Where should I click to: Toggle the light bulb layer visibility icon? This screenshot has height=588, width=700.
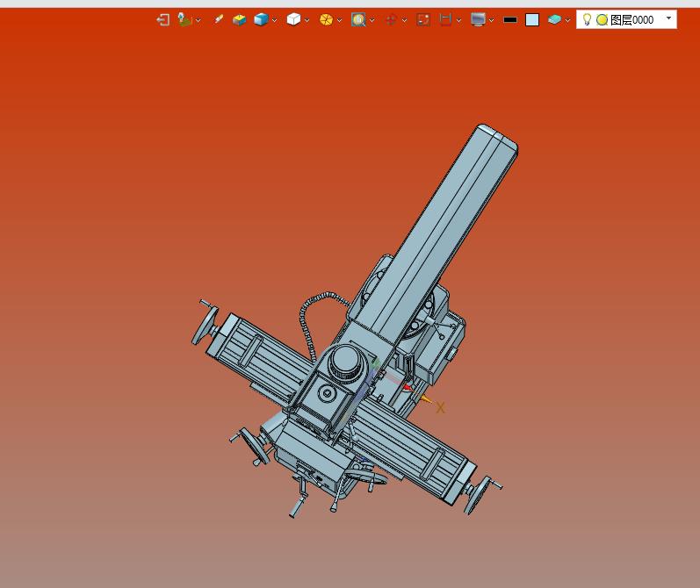coord(588,19)
